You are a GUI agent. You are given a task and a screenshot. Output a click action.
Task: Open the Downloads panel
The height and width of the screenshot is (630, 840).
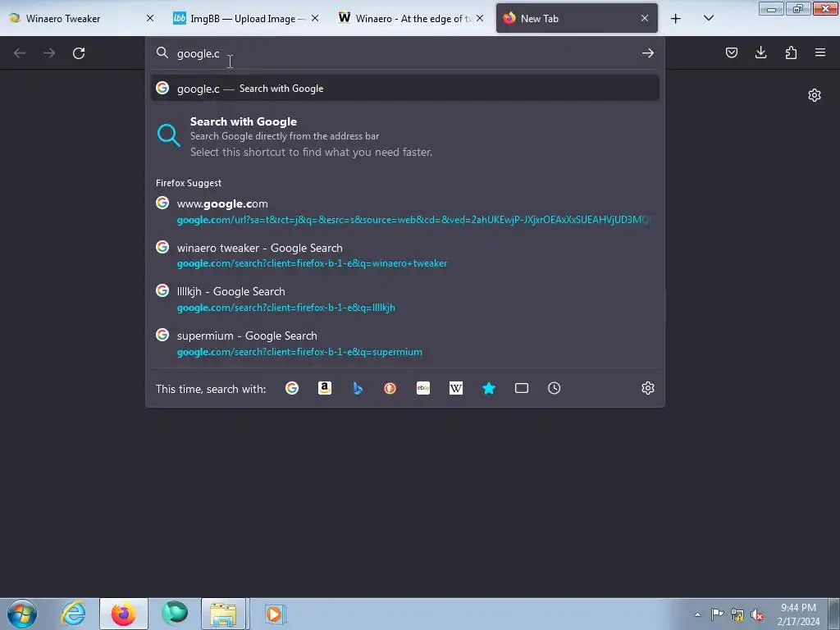click(760, 52)
